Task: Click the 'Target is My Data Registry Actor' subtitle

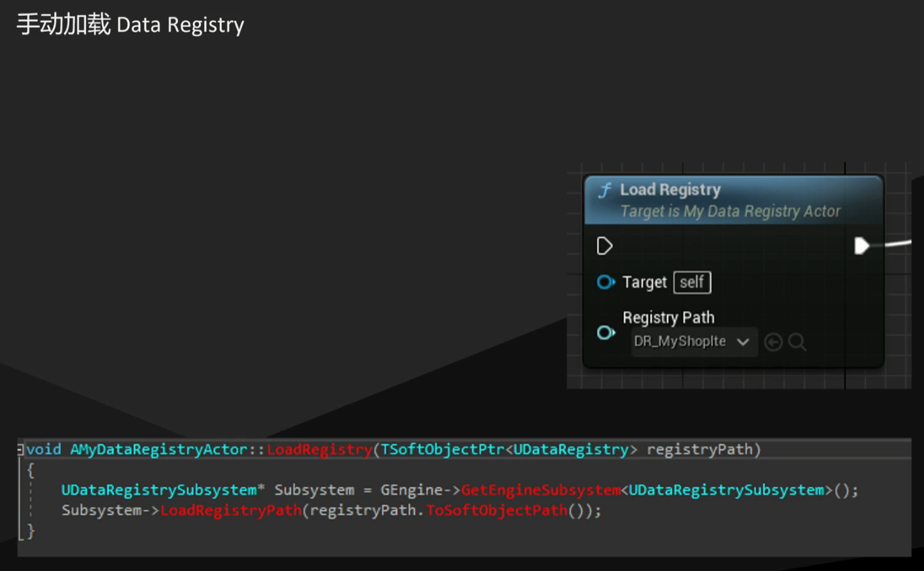Action: 729,211
